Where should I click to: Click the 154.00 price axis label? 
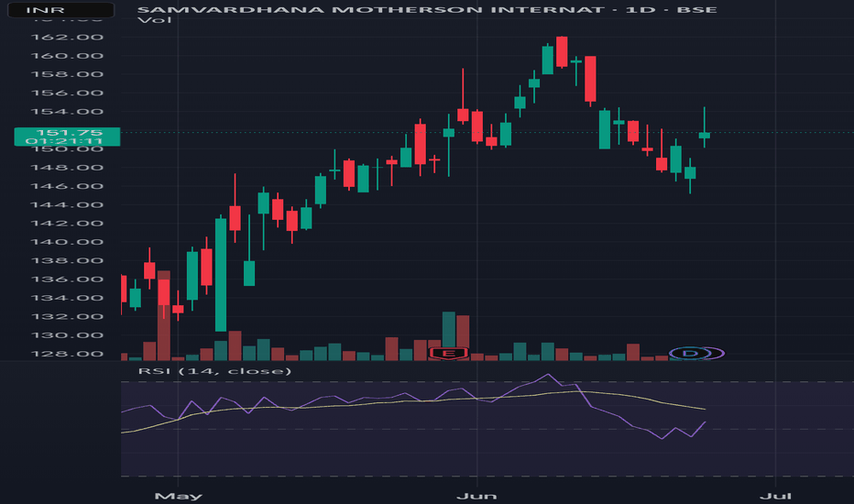[x=67, y=112]
